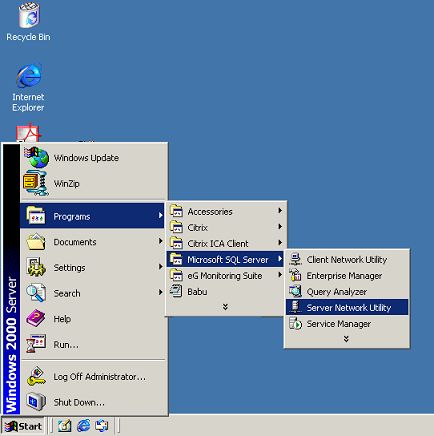The height and width of the screenshot is (436, 434).
Task: Show more items in Programs menu chevron
Action: (225, 307)
